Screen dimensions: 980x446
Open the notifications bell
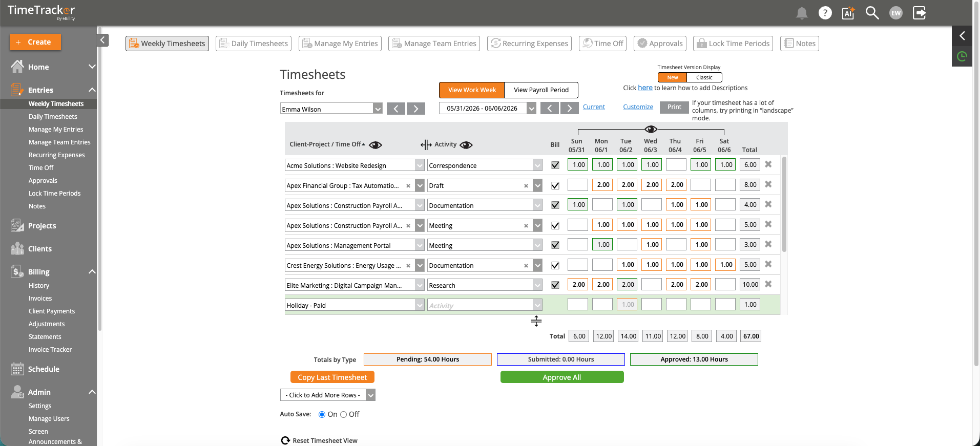pos(802,13)
